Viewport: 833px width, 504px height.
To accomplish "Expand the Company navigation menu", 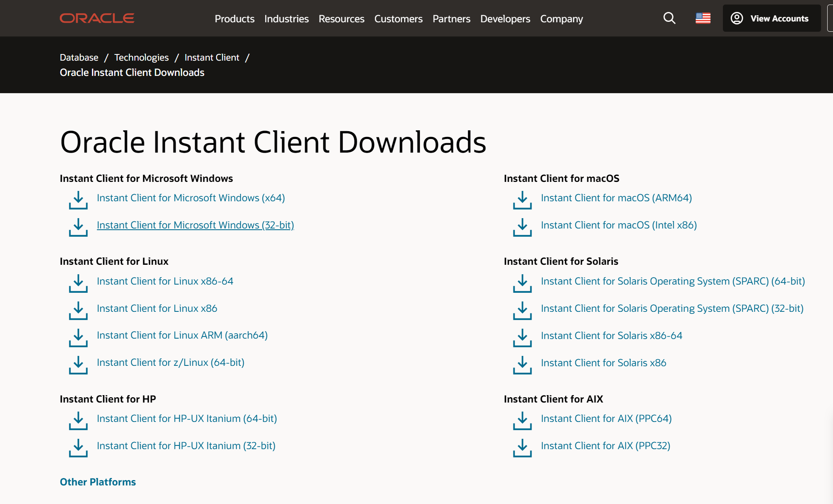I will (x=561, y=19).
